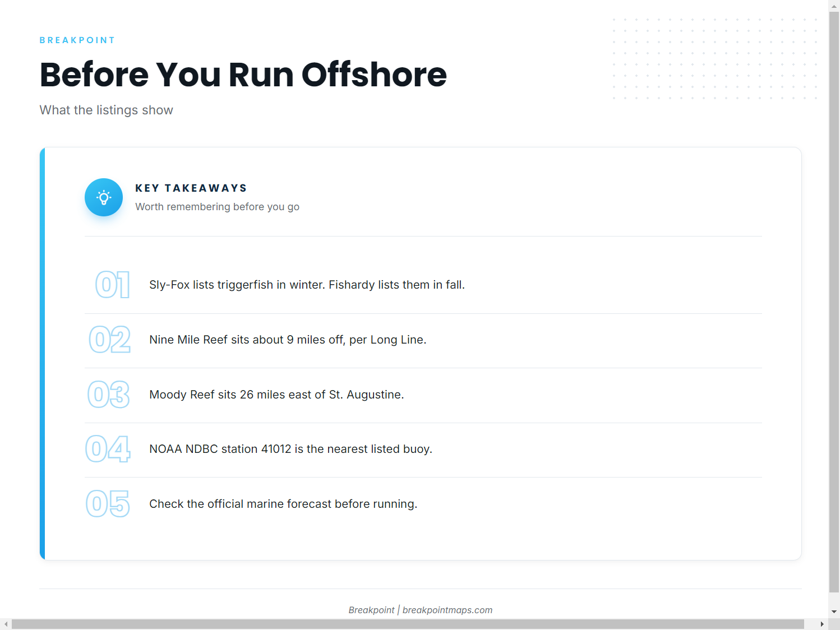Viewport: 840px width, 630px height.
Task: Click the Before You Run Offshore heading
Action: 243,75
